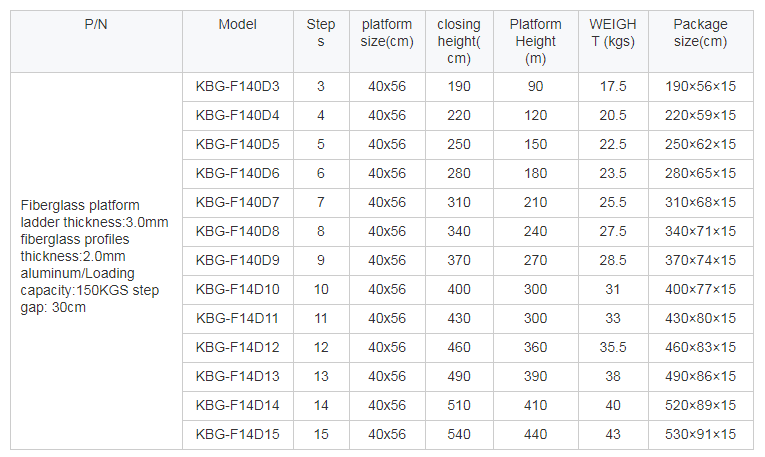Click the closing height value 400

pos(459,290)
